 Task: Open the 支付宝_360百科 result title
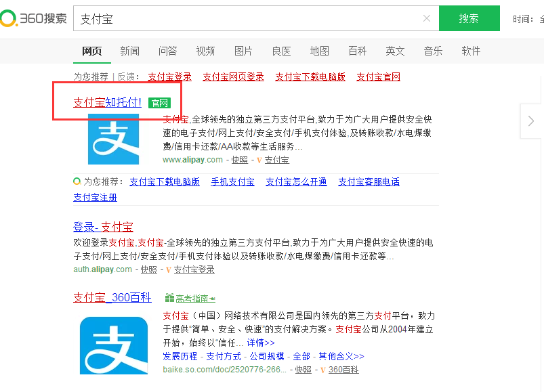112,297
